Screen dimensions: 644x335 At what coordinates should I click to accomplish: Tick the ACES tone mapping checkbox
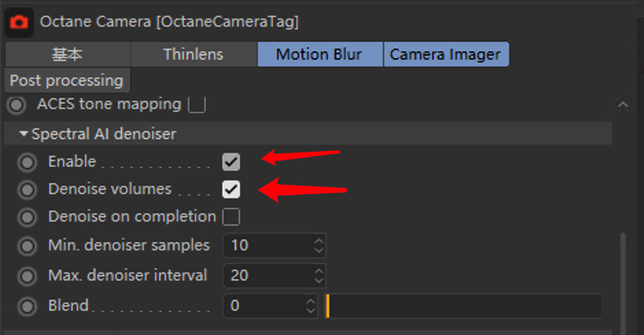click(x=197, y=104)
